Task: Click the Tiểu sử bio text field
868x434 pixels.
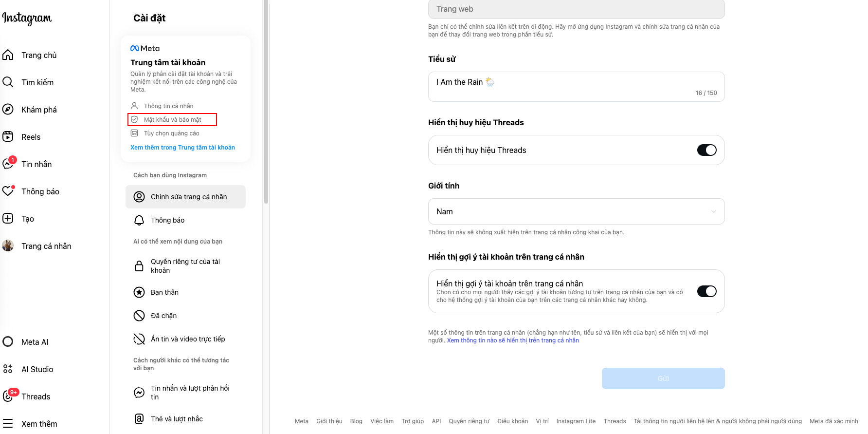Action: (576, 87)
